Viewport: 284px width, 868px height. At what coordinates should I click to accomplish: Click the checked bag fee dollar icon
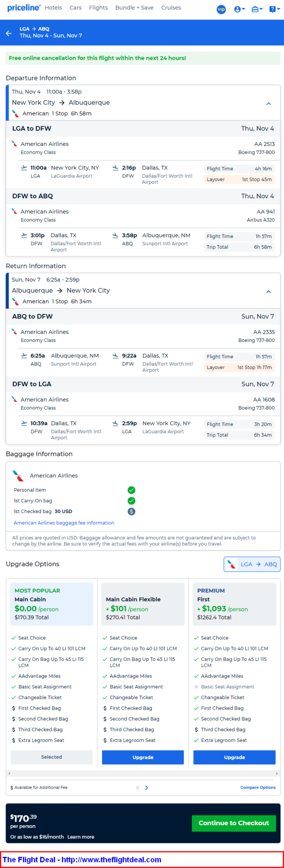click(131, 511)
